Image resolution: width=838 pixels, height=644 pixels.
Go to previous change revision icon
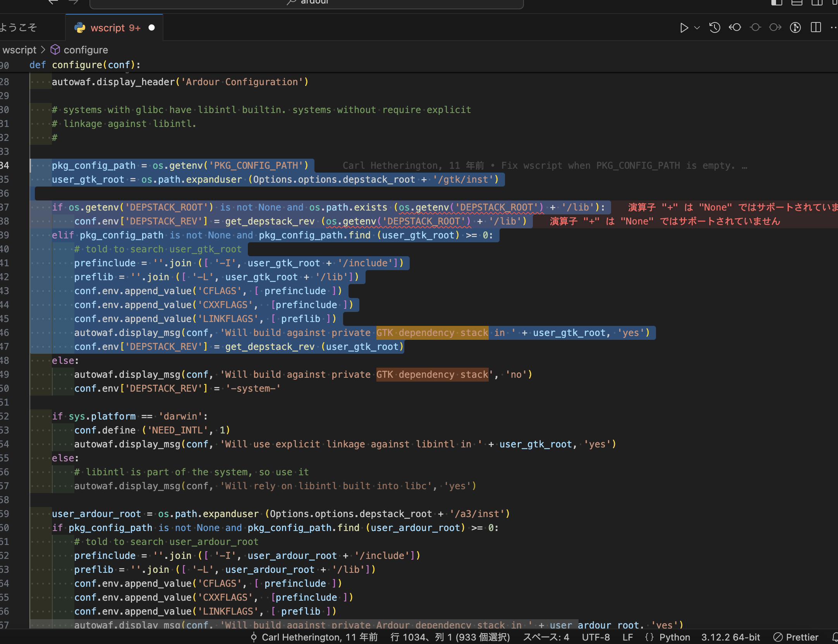735,27
